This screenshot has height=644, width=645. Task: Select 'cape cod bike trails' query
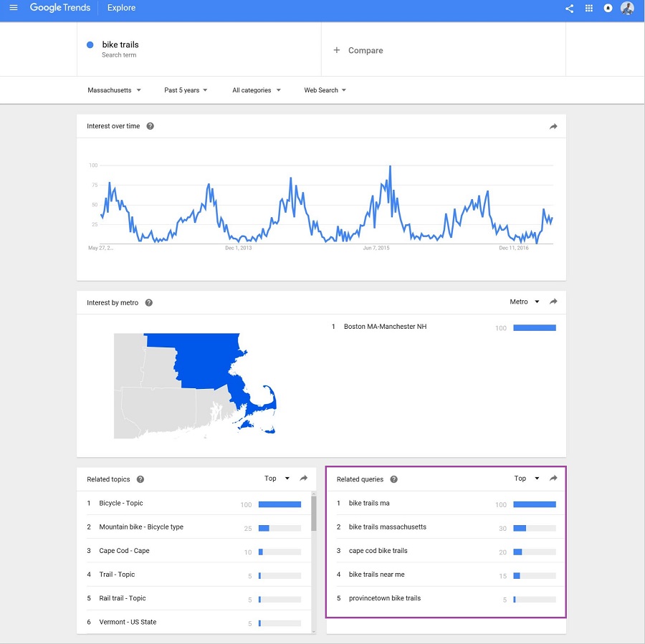click(x=446, y=551)
